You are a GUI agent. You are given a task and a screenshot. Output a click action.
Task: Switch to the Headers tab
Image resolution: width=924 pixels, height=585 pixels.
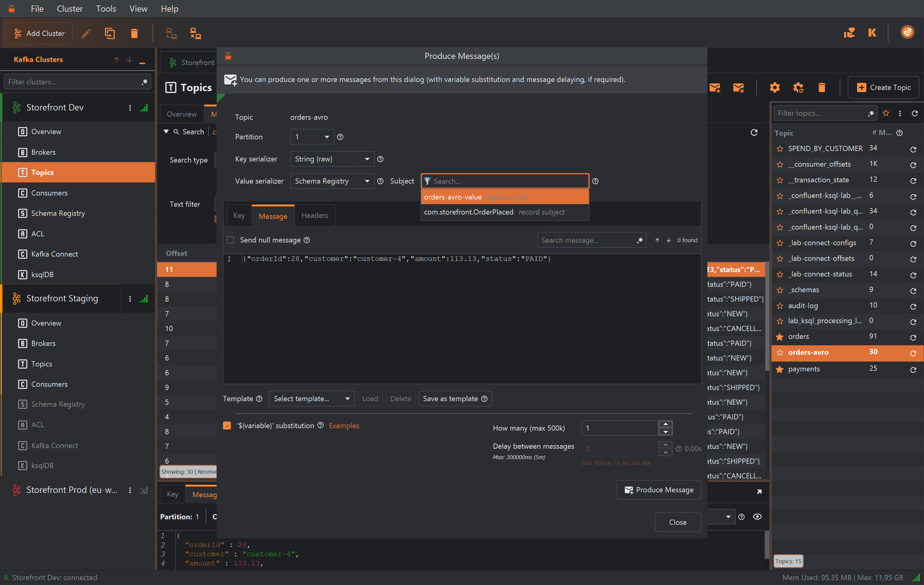click(x=314, y=215)
